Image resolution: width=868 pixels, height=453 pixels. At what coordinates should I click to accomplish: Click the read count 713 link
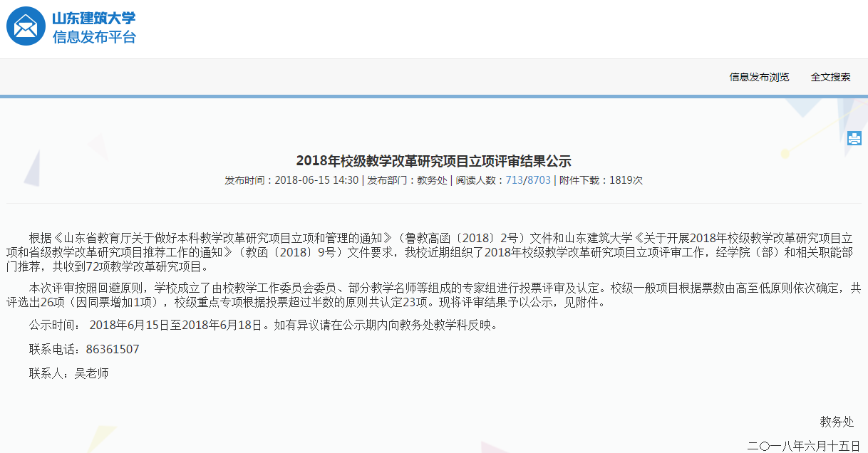tap(514, 180)
